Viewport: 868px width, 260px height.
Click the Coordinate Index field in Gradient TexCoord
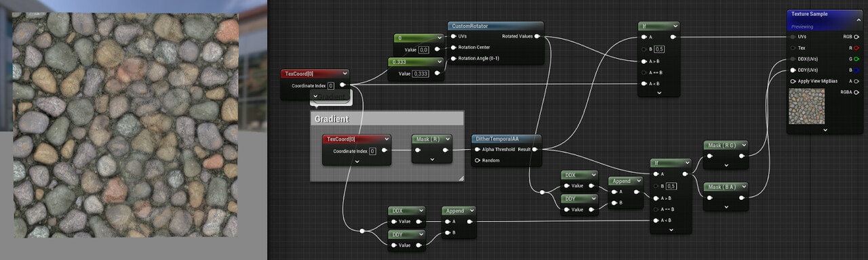(372, 151)
